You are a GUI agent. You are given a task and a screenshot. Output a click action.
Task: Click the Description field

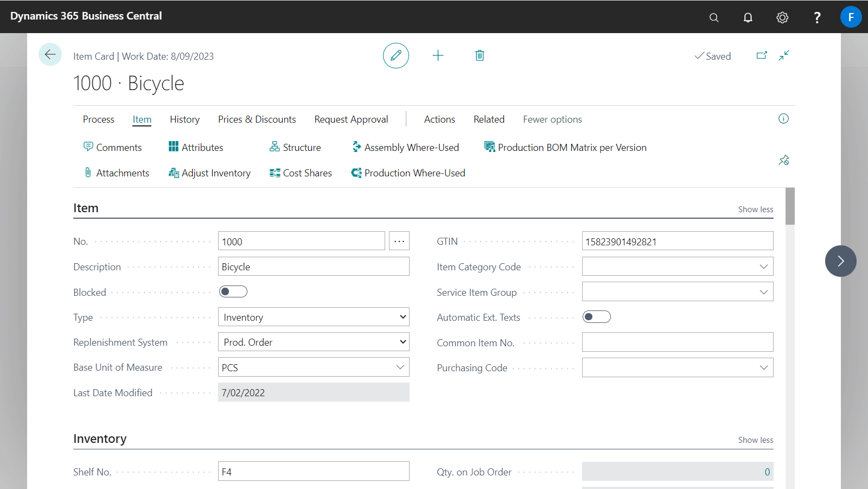coord(314,266)
